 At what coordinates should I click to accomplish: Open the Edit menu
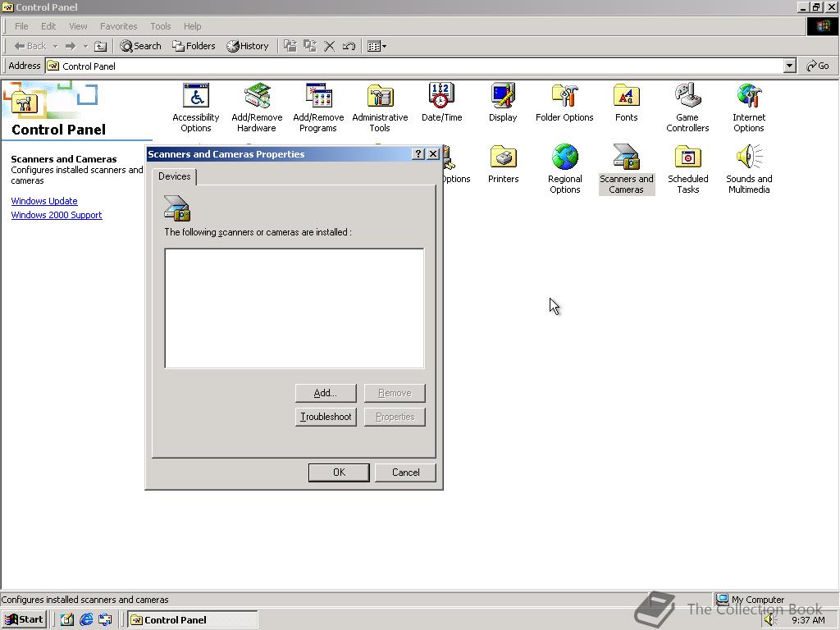[48, 25]
